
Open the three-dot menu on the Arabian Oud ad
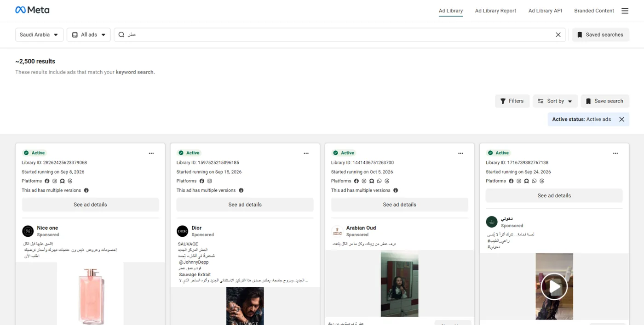pos(460,153)
